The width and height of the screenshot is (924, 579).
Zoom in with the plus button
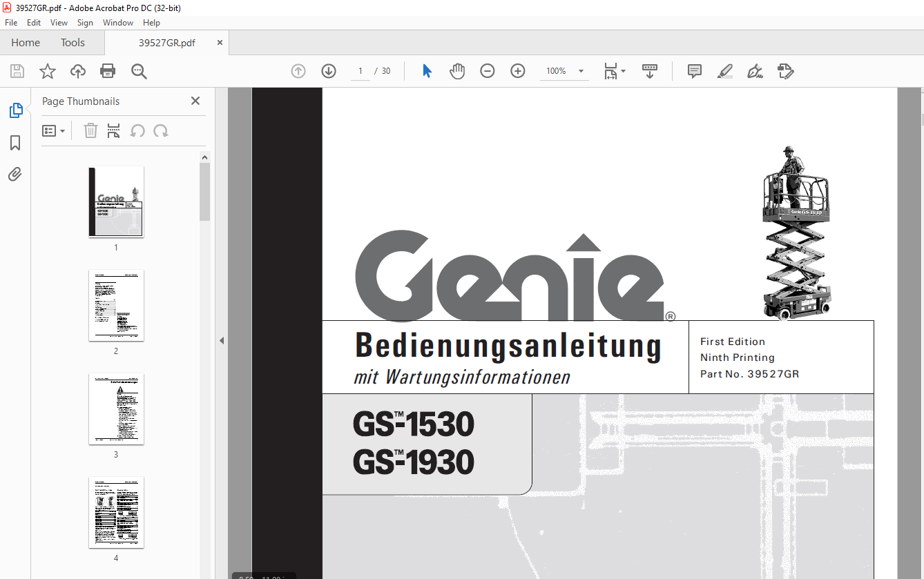tap(518, 71)
